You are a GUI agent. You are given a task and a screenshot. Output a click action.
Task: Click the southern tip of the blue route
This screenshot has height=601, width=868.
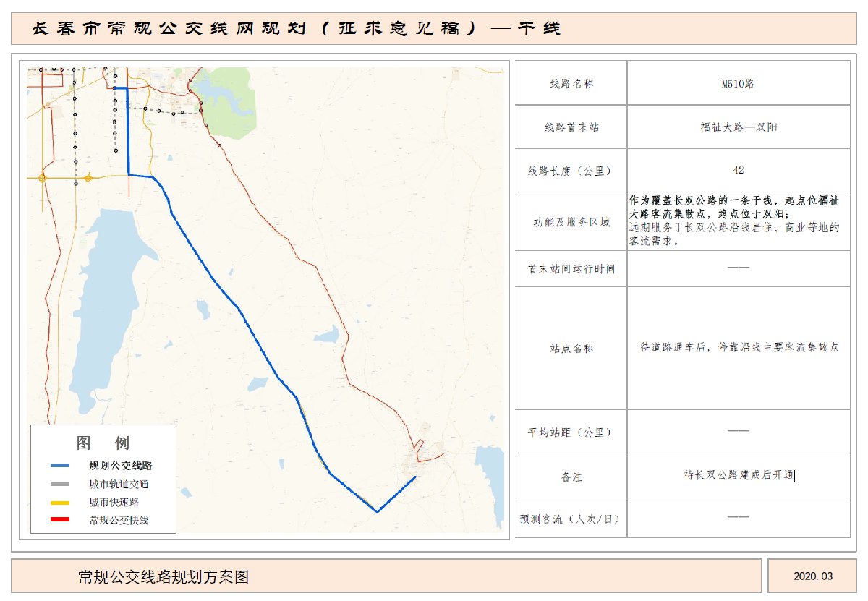(377, 511)
